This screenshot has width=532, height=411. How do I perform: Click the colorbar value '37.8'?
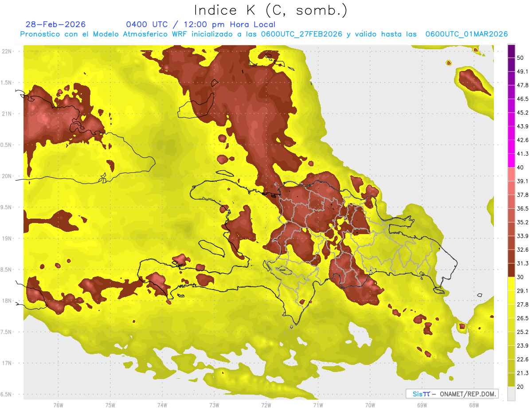(523, 195)
